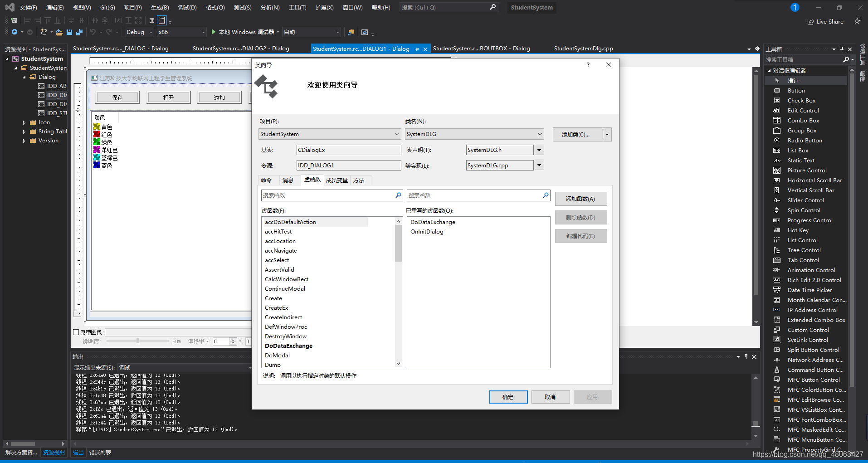Screen dimensions: 868x463
Task: Click help question mark in Class Wizard
Action: 588,65
